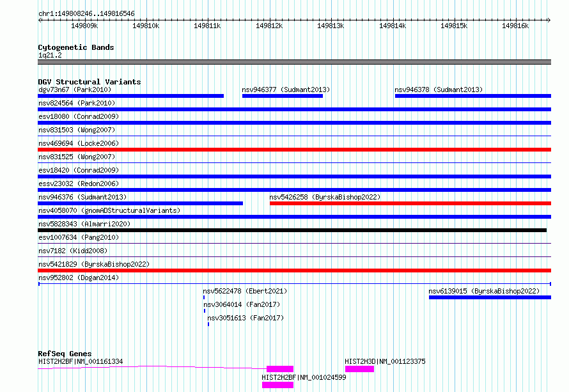Select the nsv6139015 (ByrskaBishop2022) blue bar
Viewport: 569px width, 392px height.
pos(489,297)
